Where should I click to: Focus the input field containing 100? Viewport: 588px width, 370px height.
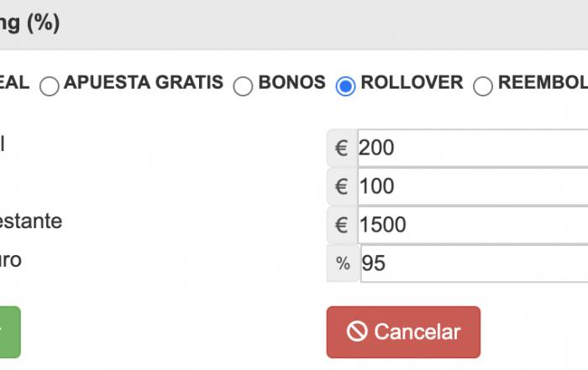pos(472,186)
